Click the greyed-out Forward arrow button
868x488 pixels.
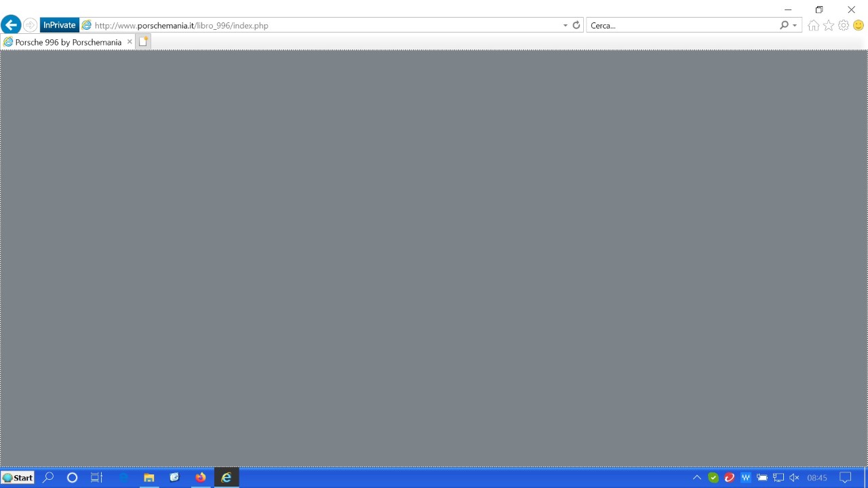click(30, 25)
